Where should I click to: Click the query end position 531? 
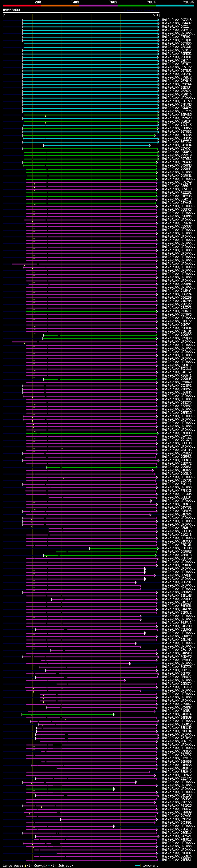pyautogui.click(x=155, y=15)
